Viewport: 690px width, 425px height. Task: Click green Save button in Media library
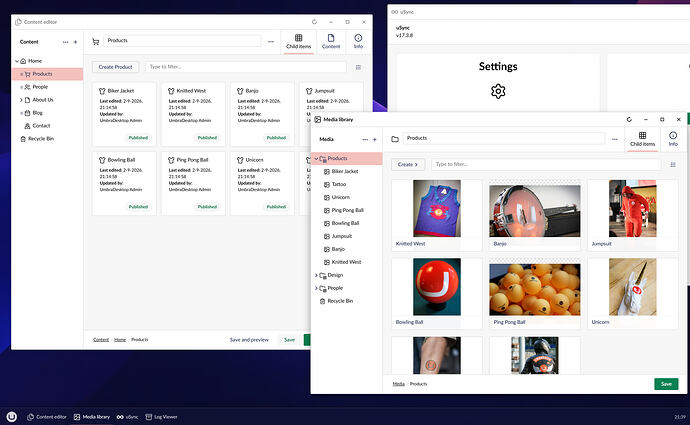click(666, 384)
